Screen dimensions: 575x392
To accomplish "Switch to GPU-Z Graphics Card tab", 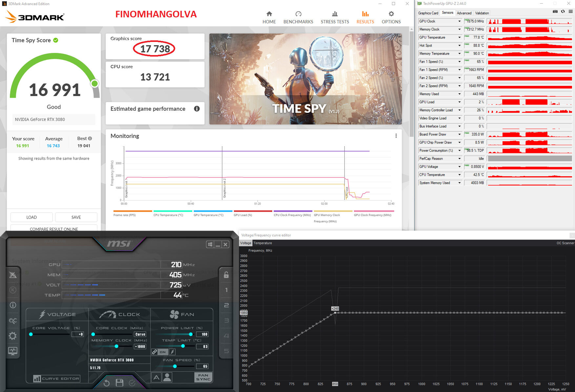I will 428,13.
